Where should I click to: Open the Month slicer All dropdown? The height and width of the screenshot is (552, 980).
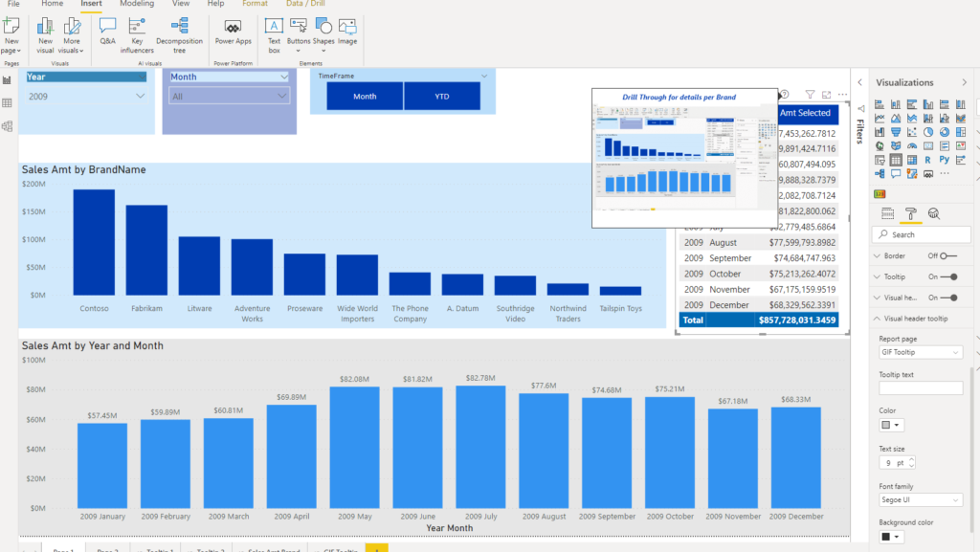click(229, 97)
